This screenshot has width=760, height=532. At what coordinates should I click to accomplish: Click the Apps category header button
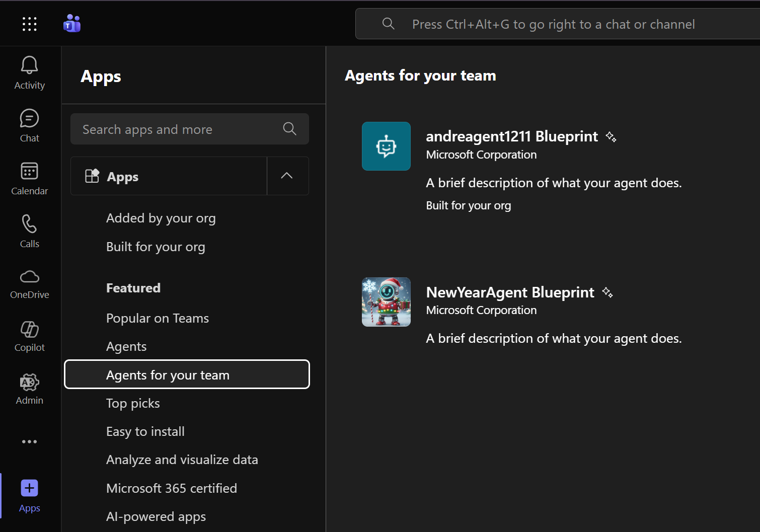169,176
